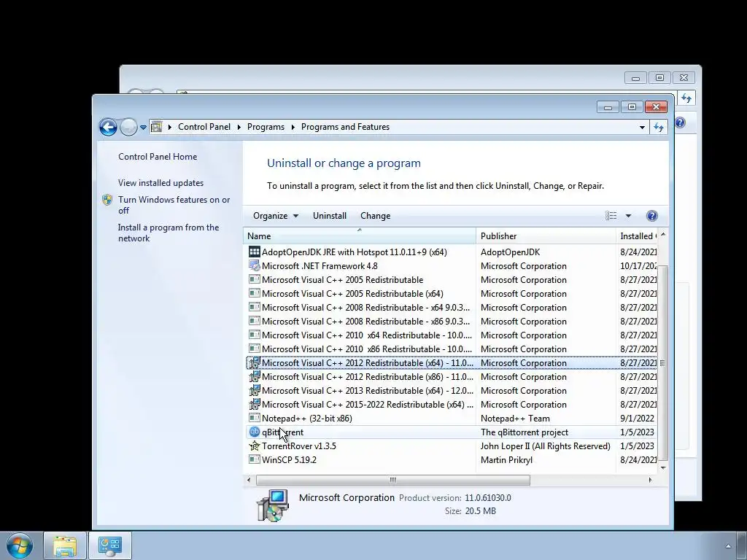Click The qBittorrent project publisher cell
This screenshot has width=747, height=560.
(x=524, y=432)
